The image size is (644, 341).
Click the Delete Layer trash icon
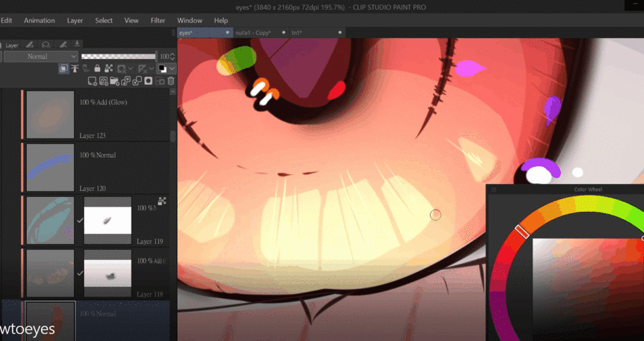[x=171, y=81]
